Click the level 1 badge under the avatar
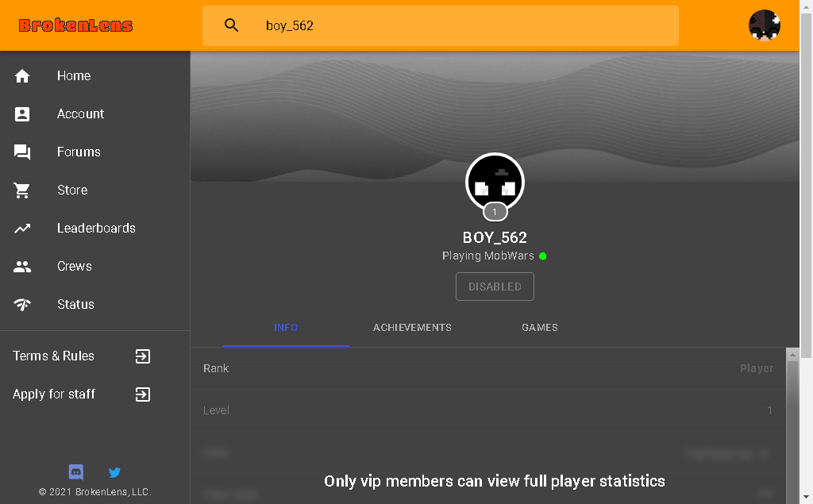The width and height of the screenshot is (813, 504). [495, 212]
